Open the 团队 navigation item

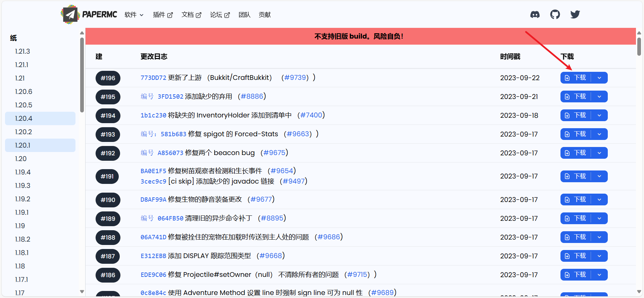click(x=244, y=15)
